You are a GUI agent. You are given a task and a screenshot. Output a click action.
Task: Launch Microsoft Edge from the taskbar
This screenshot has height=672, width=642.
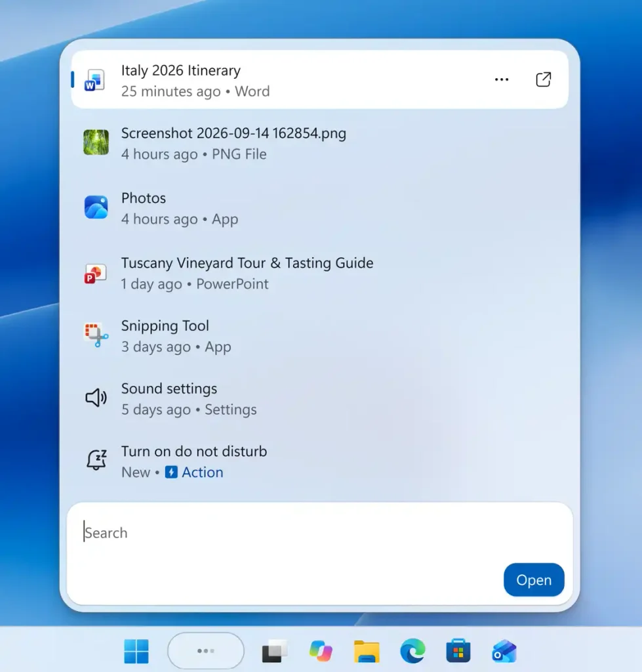(412, 651)
